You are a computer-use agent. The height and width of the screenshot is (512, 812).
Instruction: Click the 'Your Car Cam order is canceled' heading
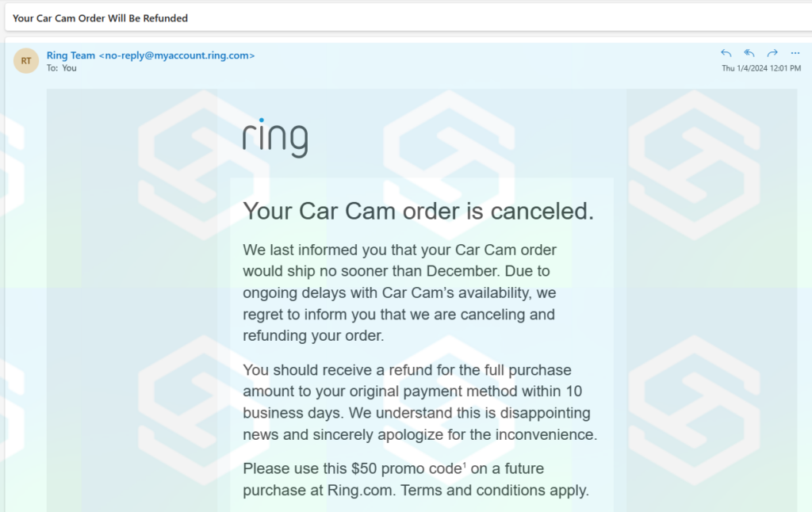(418, 212)
